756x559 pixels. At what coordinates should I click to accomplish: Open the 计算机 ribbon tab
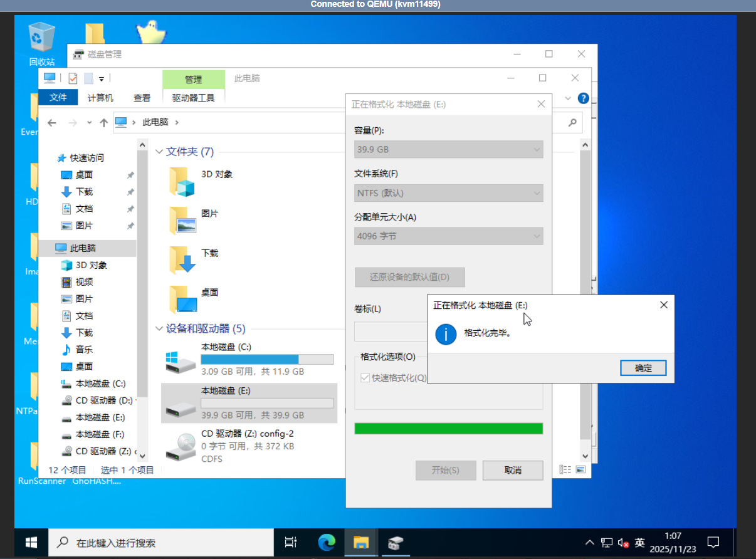pyautogui.click(x=100, y=98)
